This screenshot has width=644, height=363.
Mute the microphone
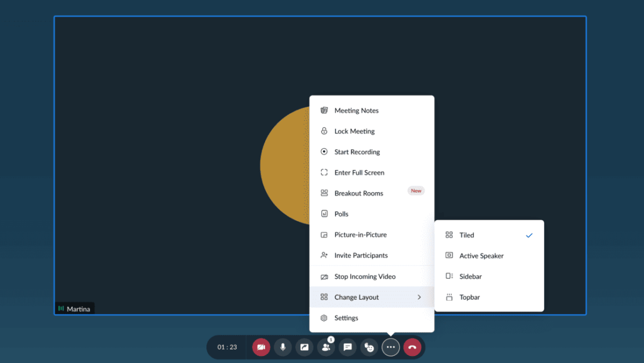[283, 347]
